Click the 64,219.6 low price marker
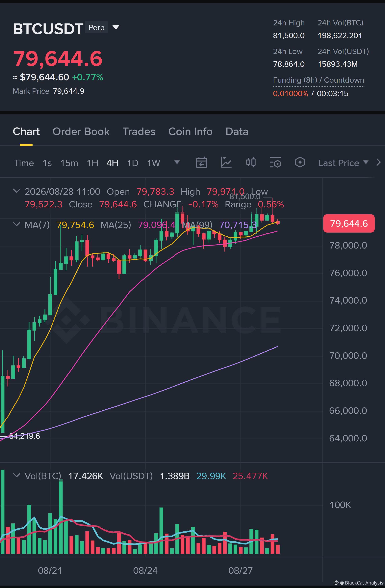385x588 pixels. coord(24,436)
